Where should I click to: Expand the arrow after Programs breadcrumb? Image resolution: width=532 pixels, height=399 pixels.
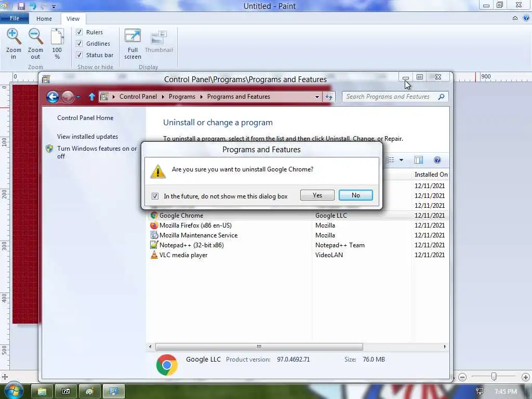pyautogui.click(x=201, y=97)
